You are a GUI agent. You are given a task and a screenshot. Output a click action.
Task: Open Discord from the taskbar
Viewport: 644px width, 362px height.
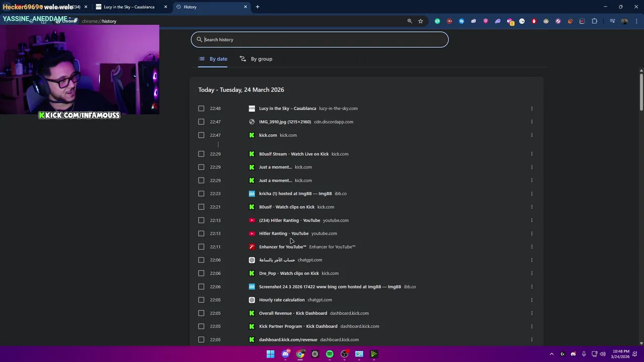(285, 354)
